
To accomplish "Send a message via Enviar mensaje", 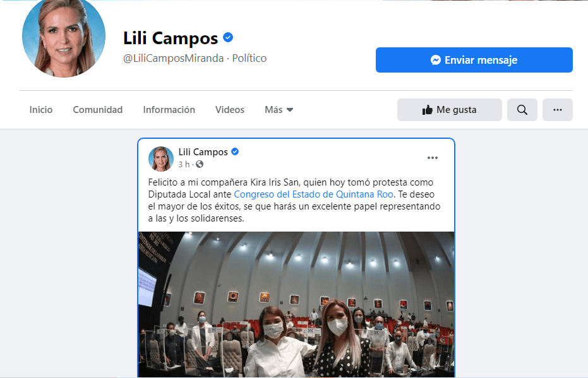I will click(474, 60).
